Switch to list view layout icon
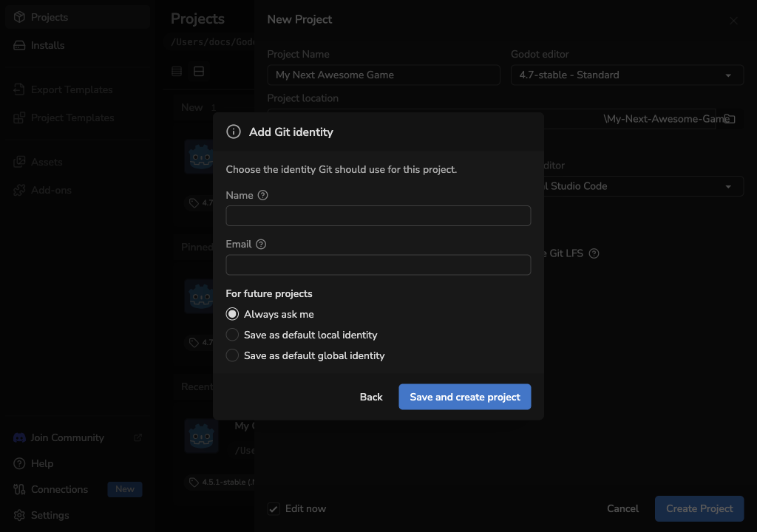The image size is (757, 532). (177, 72)
